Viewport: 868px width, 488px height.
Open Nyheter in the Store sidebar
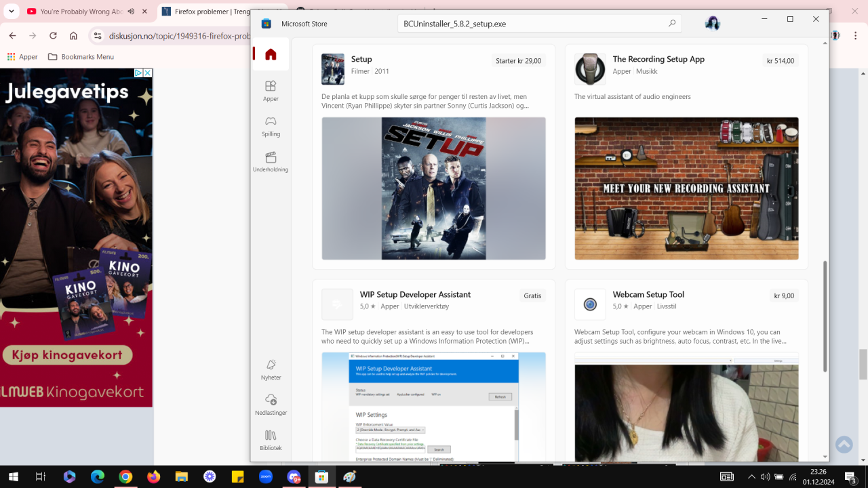pos(271,369)
